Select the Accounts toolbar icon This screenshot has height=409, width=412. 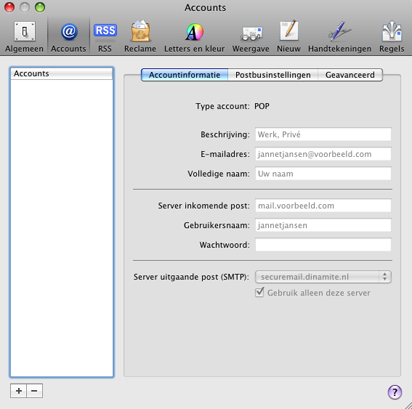point(69,37)
